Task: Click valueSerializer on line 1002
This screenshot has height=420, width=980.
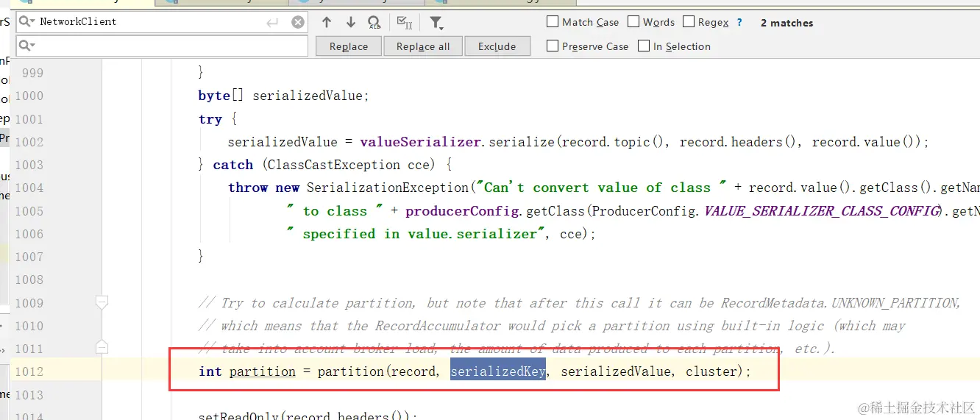Action: coord(420,142)
